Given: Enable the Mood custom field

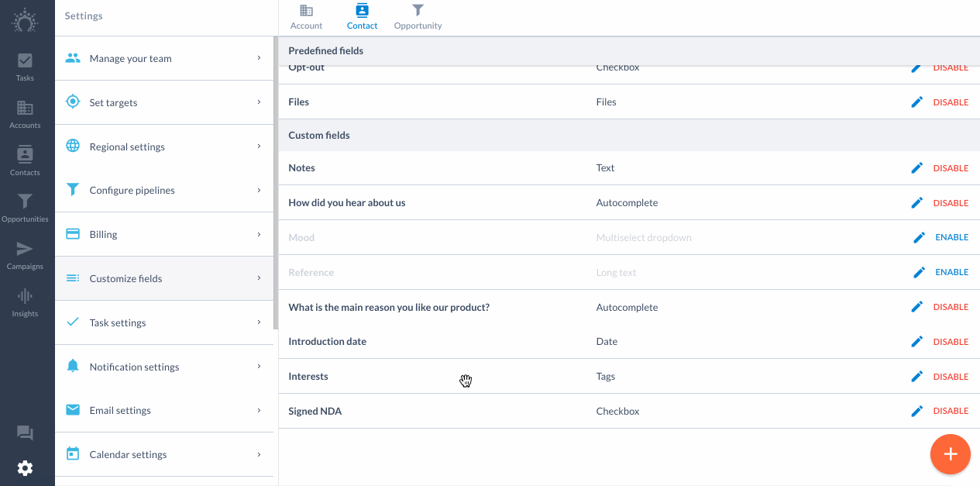Looking at the screenshot, I should pyautogui.click(x=951, y=237).
